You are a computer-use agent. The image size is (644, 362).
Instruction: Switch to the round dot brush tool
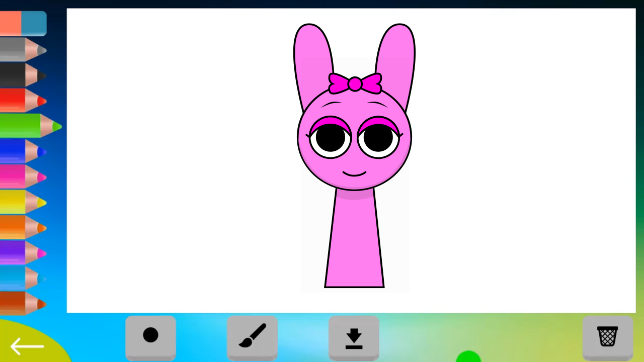(x=150, y=337)
